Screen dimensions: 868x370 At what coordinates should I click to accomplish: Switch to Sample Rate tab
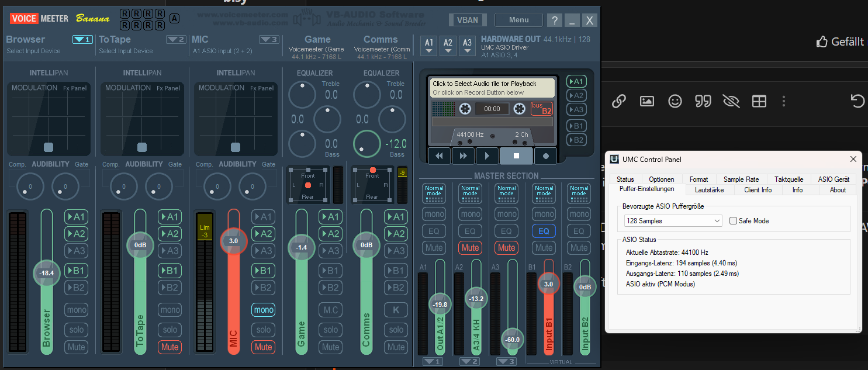pyautogui.click(x=741, y=179)
